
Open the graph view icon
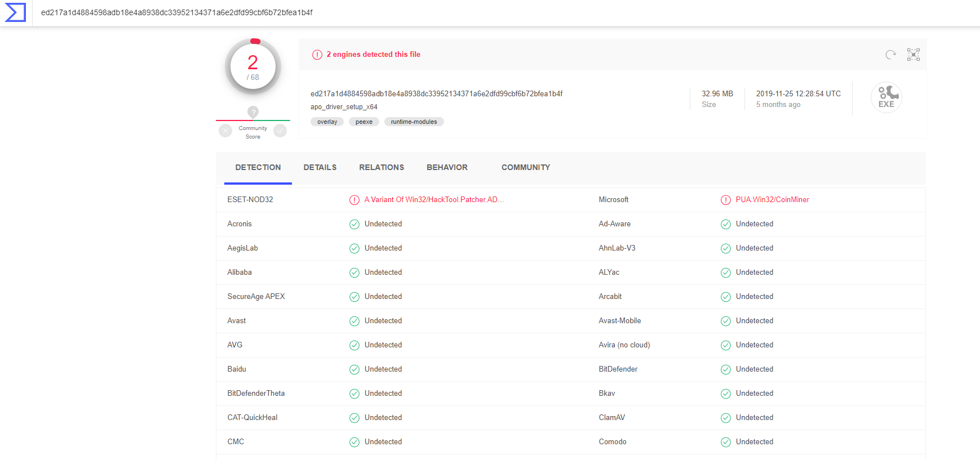click(914, 55)
